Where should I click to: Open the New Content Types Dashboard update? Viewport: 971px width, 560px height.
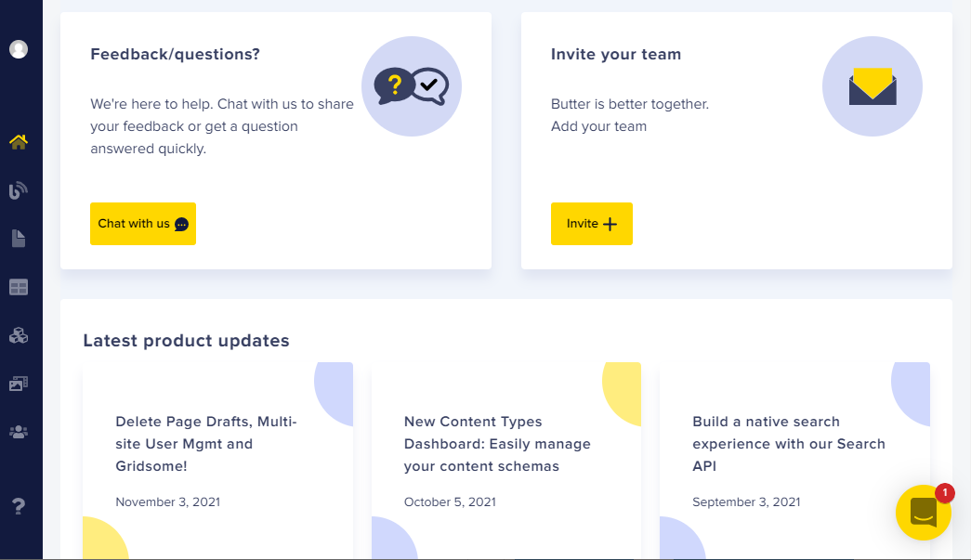click(505, 461)
